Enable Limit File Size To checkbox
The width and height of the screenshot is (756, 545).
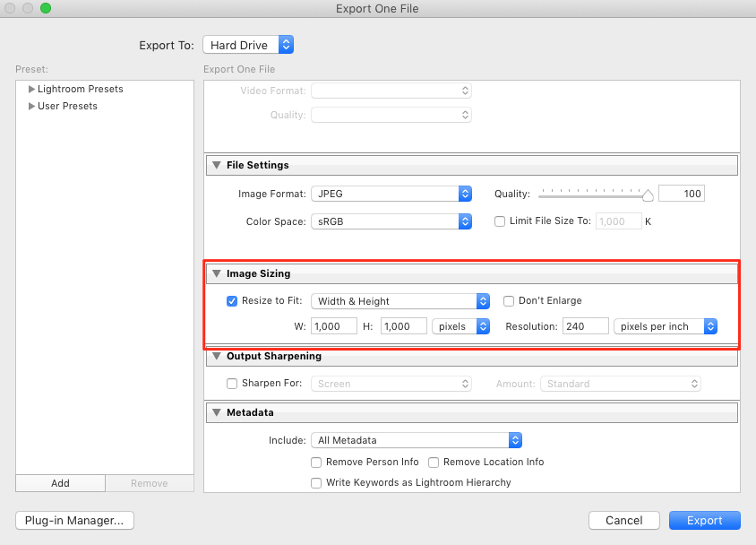click(x=500, y=221)
